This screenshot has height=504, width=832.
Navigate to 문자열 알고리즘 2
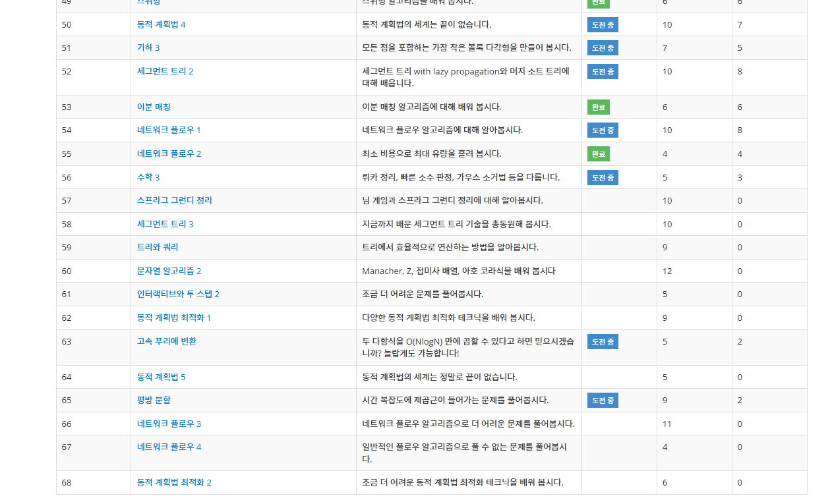[169, 271]
